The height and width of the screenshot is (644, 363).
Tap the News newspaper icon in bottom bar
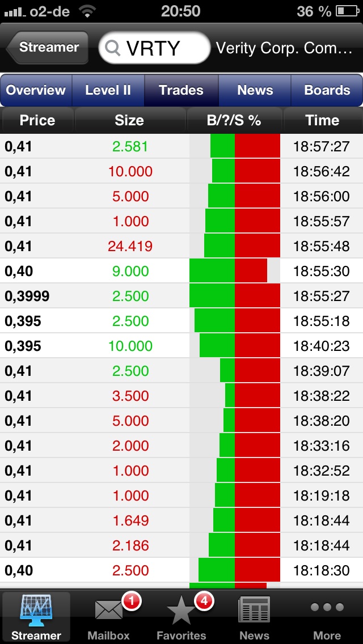coord(254,611)
